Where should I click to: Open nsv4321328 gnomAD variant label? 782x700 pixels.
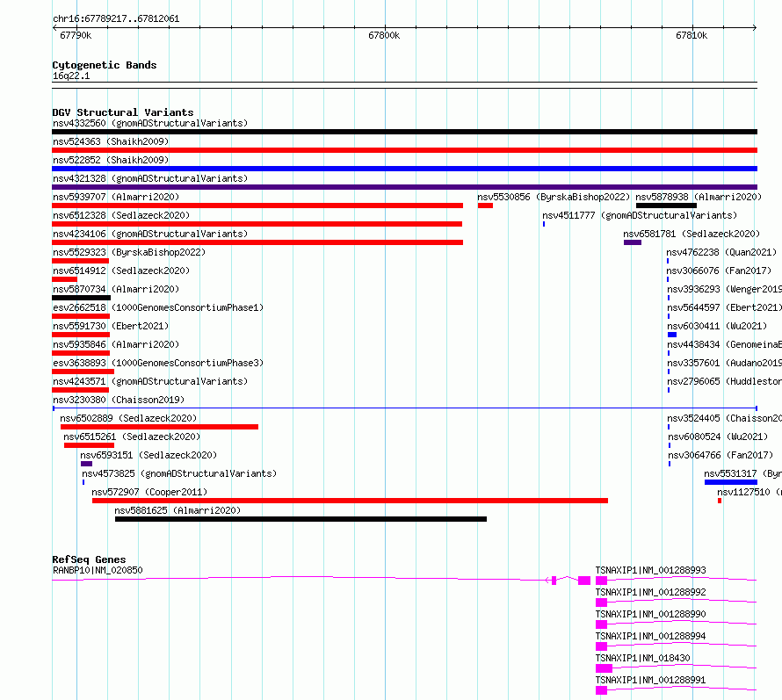150,178
